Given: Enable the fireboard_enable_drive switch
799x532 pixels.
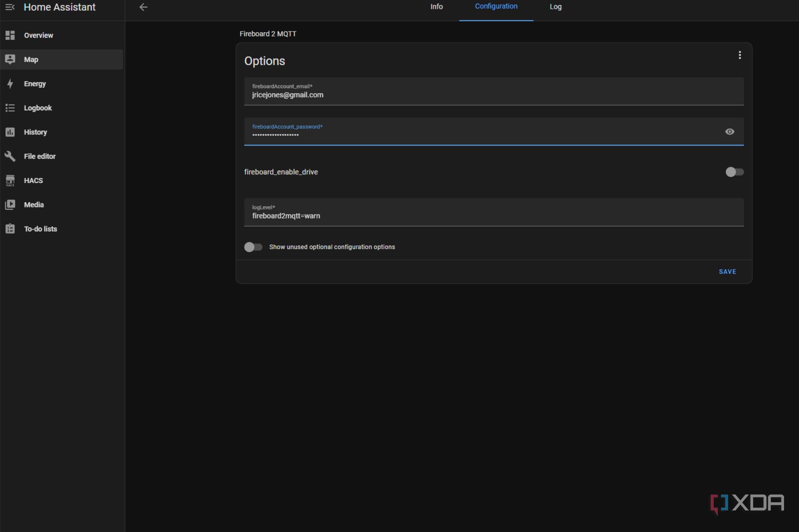Looking at the screenshot, I should coord(734,172).
